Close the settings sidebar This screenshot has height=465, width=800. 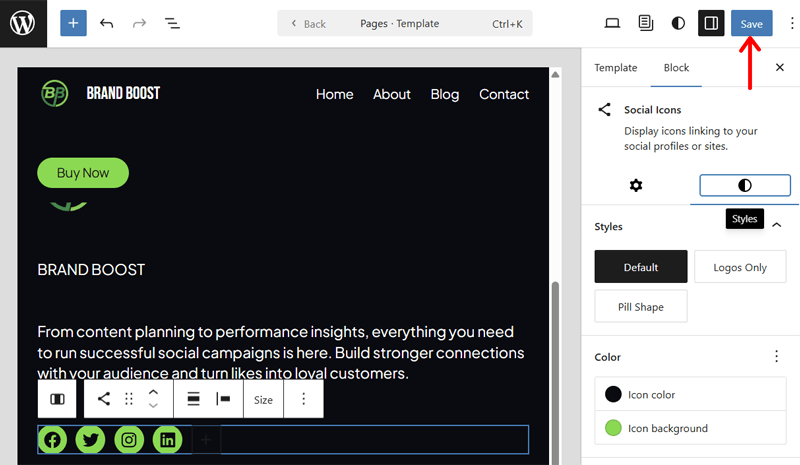780,67
